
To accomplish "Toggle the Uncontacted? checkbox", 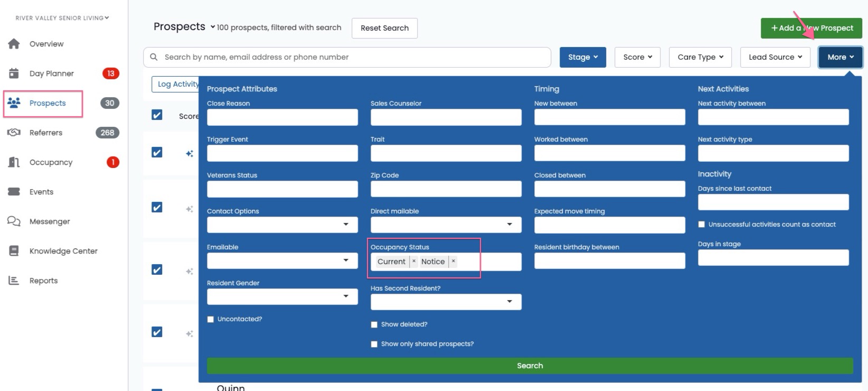I will pyautogui.click(x=211, y=319).
